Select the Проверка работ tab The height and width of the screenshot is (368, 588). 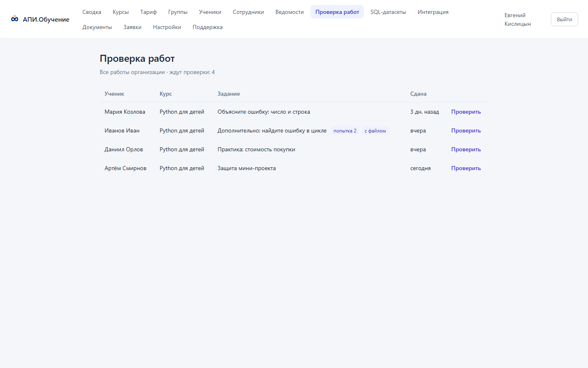(337, 12)
